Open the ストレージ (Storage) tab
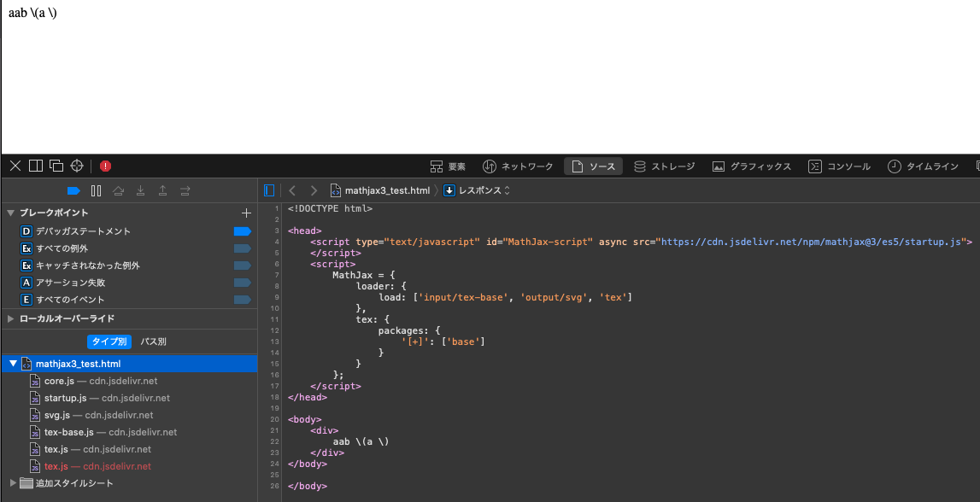 click(x=665, y=166)
